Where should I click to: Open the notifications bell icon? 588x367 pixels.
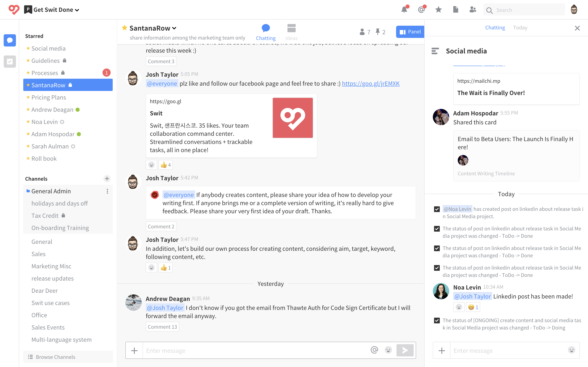(x=404, y=10)
